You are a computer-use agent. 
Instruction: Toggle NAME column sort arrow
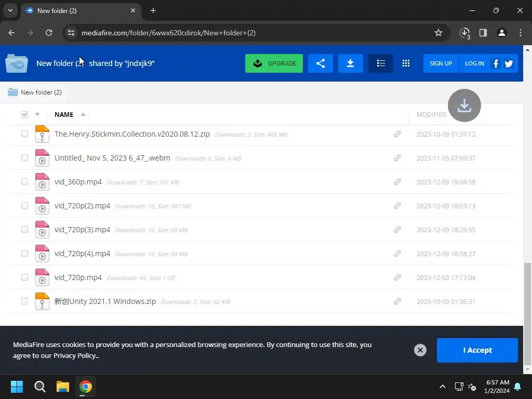(83, 114)
